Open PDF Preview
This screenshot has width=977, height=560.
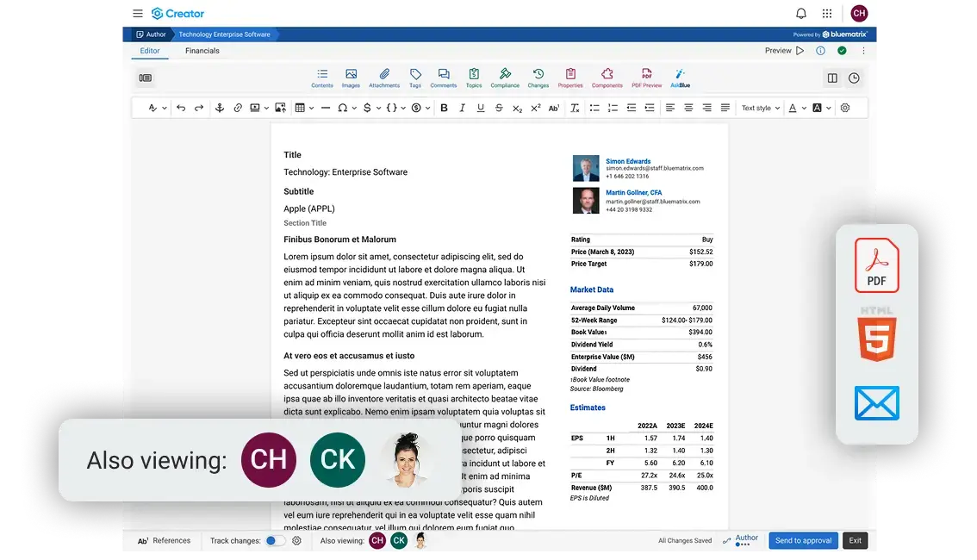(x=646, y=78)
